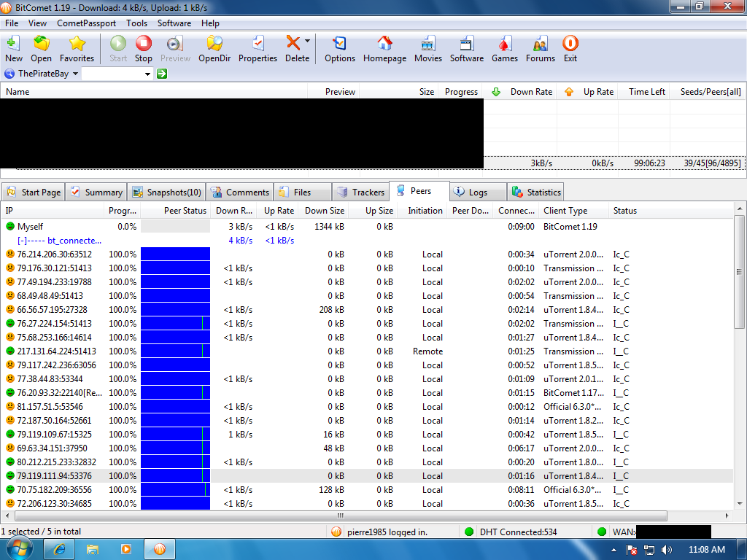Stop the selected task with Stop icon
Viewport: 747px width, 560px height.
pos(144,43)
